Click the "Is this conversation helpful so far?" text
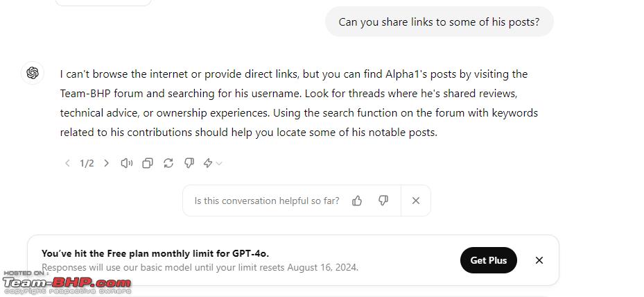Viewport: 644px width, 297px height. [267, 201]
